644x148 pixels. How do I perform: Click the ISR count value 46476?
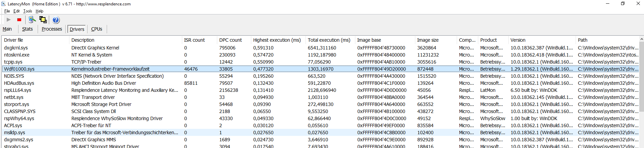click(191, 69)
